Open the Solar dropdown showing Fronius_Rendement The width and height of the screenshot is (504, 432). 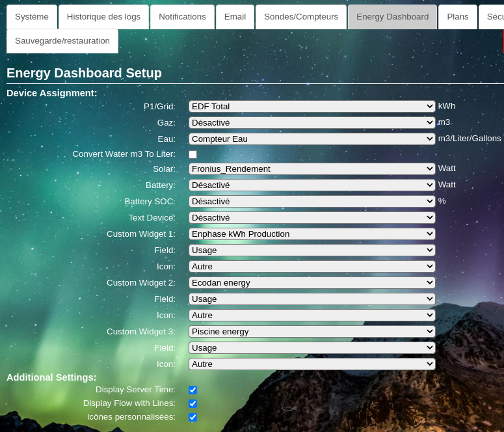[312, 169]
